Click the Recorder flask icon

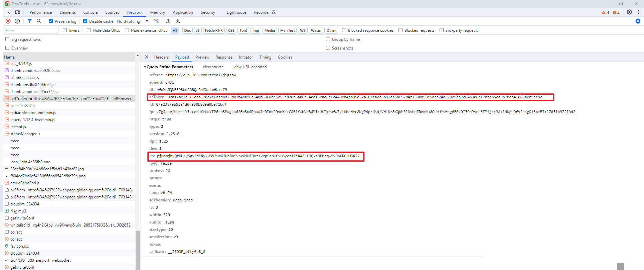click(x=274, y=12)
